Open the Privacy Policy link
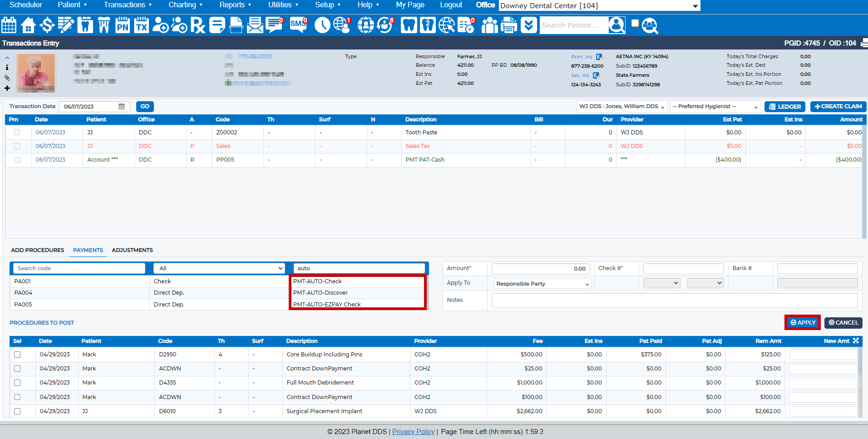868x439 pixels. [x=413, y=431]
